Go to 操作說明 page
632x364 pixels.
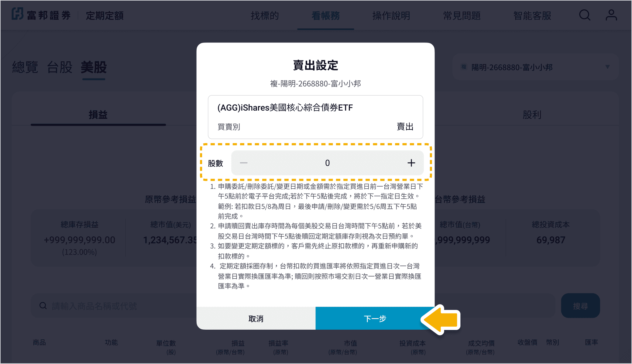(x=391, y=15)
